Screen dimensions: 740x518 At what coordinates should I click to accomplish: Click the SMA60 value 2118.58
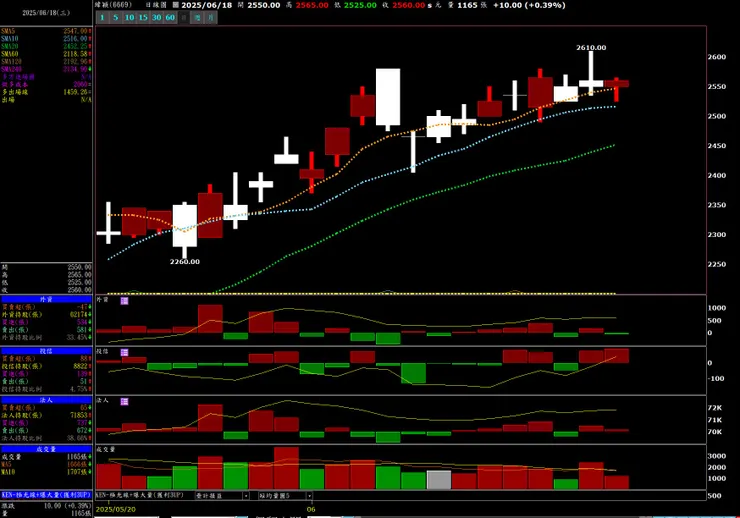point(76,54)
